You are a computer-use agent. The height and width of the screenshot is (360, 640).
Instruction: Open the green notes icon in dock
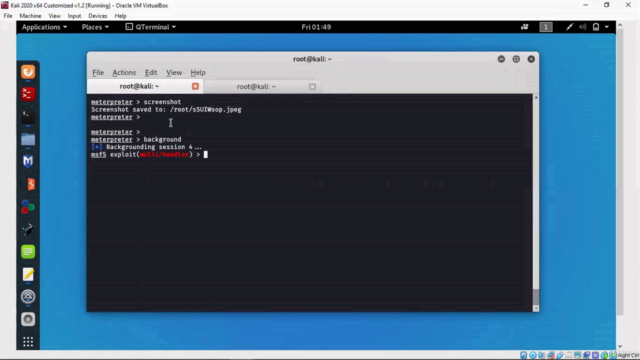[28, 252]
